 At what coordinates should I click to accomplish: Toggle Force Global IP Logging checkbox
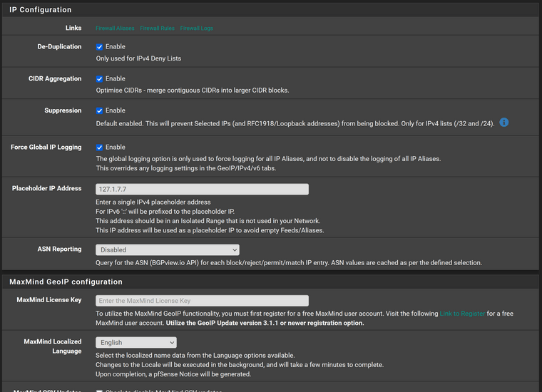coord(99,148)
